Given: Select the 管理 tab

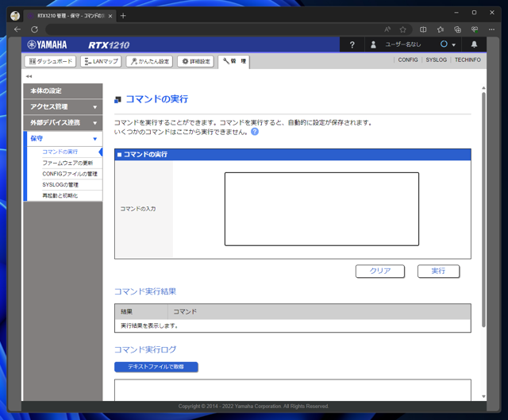Looking at the screenshot, I should (x=234, y=62).
